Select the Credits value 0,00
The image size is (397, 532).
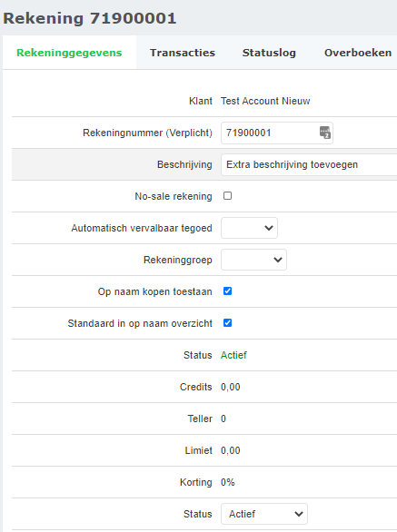(x=230, y=387)
